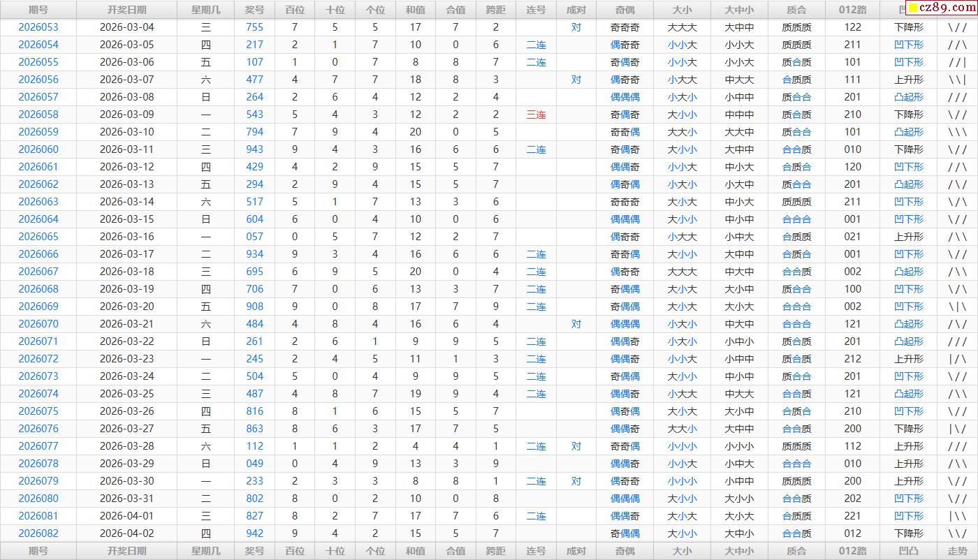Click the top 和值 column header
The height and width of the screenshot is (560, 978).
(x=416, y=10)
